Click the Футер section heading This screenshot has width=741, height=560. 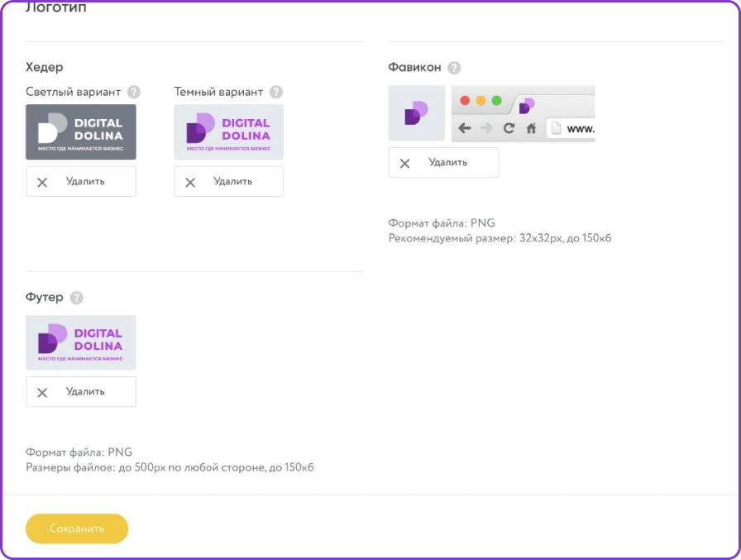point(45,297)
